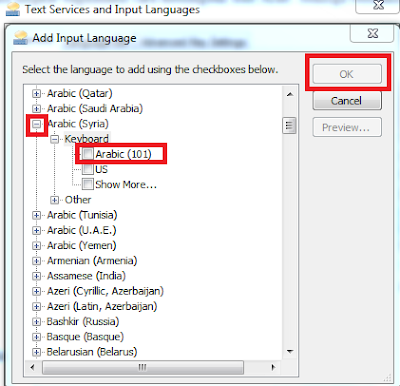Expand the Azeri (Cyrillic, Azerbaijan) node
The image size is (400, 386).
pyautogui.click(x=37, y=291)
